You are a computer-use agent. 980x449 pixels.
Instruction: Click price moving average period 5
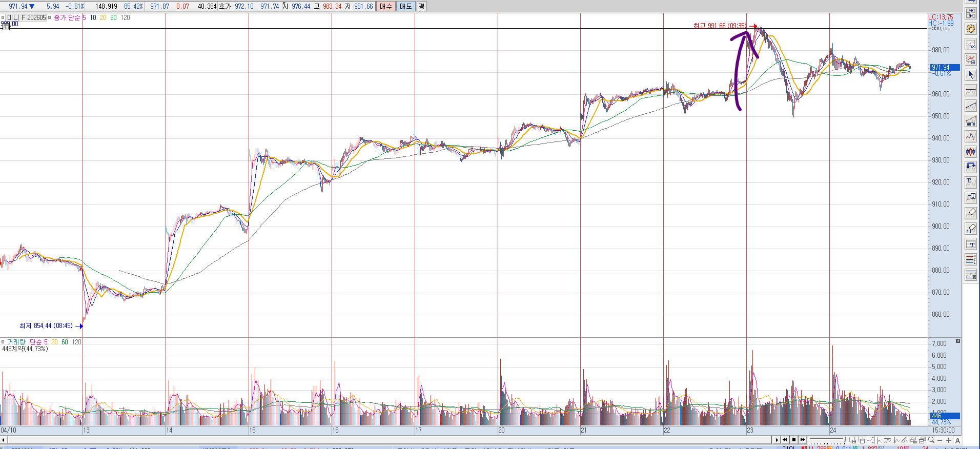tap(84, 17)
